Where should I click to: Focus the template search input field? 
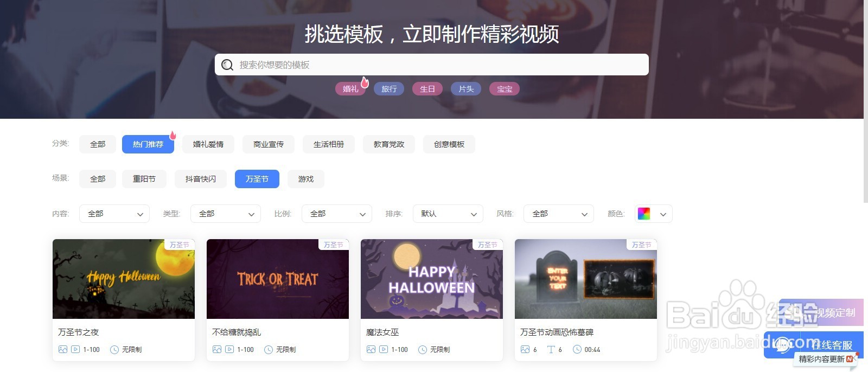coord(431,65)
